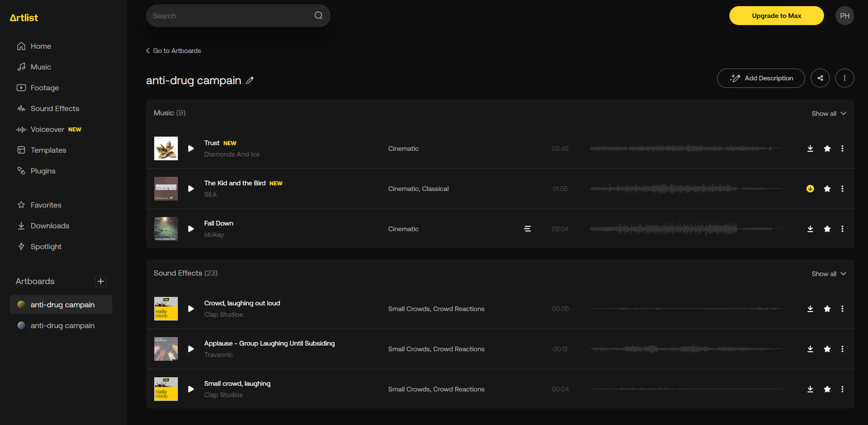Open lyrics/stems icon for Fall Down
The image size is (868, 425).
click(527, 229)
